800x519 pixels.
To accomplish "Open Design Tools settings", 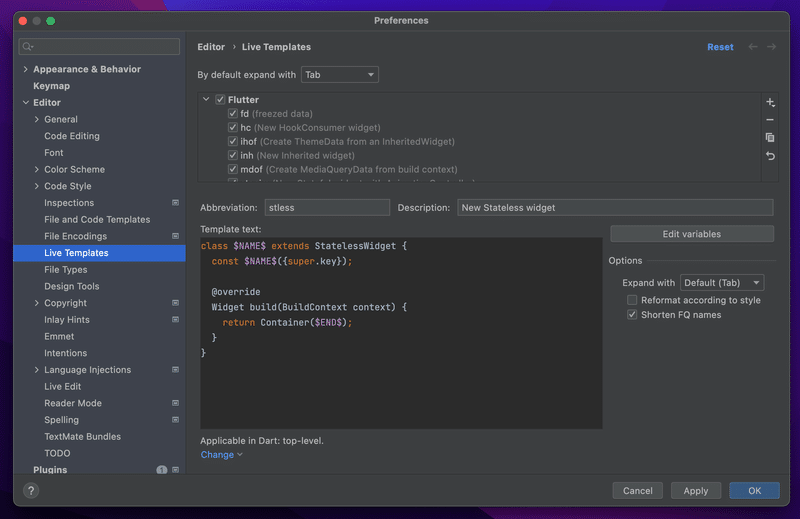I will click(x=71, y=286).
